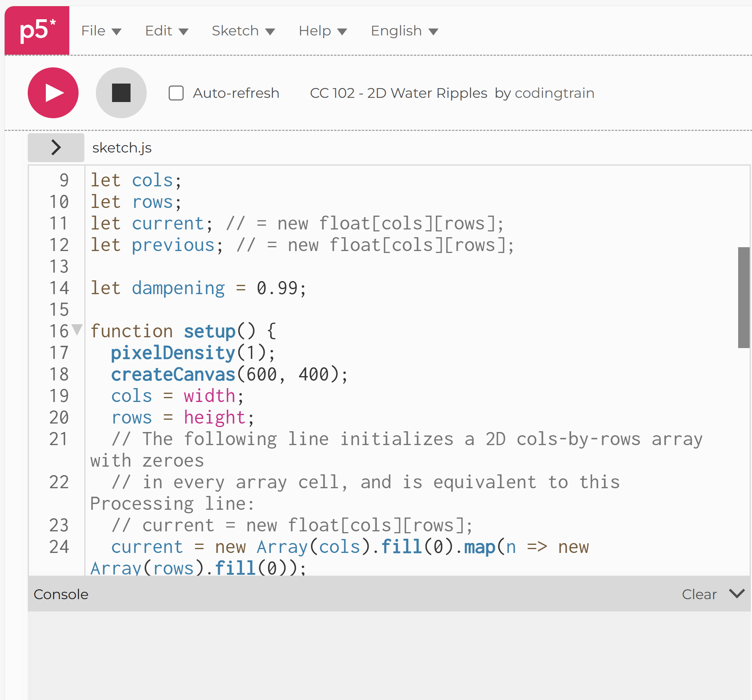Screen dimensions: 752x700
Task: Open the Sketch dropdown menu
Action: pyautogui.click(x=243, y=31)
